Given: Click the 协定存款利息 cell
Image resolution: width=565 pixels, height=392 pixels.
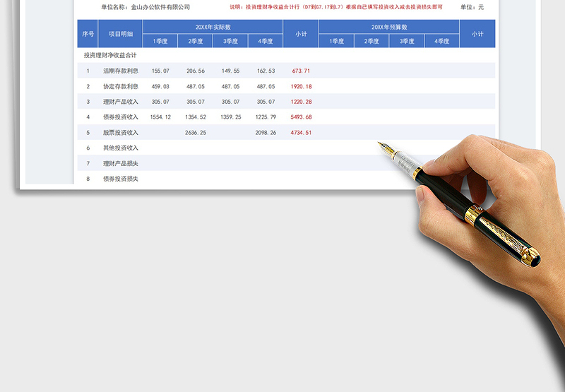Looking at the screenshot, I should pyautogui.click(x=121, y=86).
